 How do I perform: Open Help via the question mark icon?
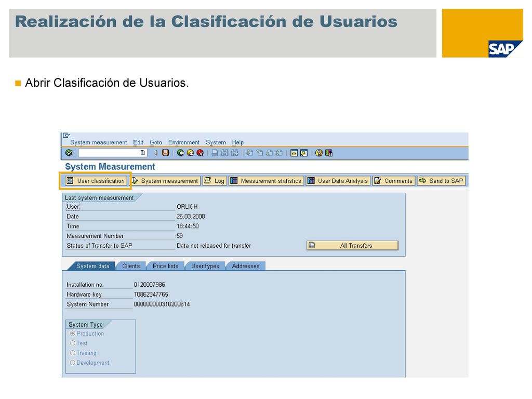(x=318, y=153)
